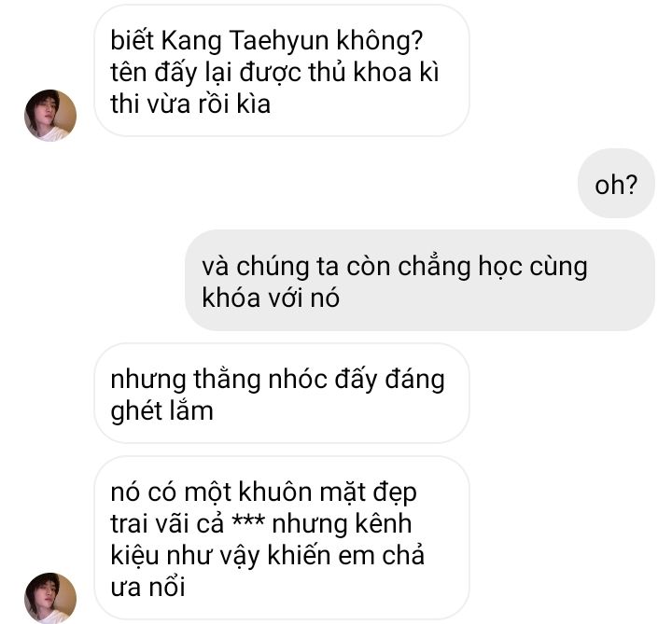672x624 pixels.
Task: Select the "oh?" reply bubble
Action: click(x=616, y=184)
